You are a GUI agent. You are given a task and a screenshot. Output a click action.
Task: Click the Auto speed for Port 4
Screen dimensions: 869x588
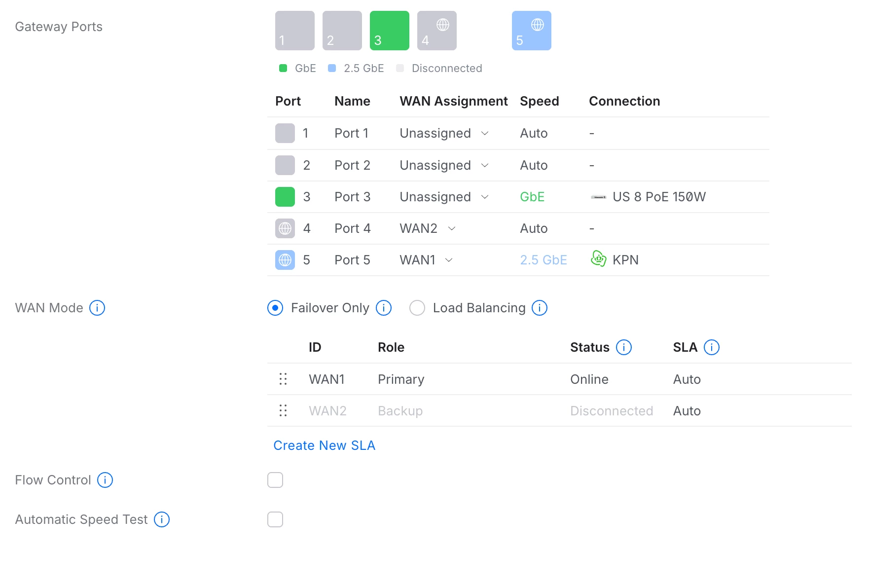click(534, 228)
